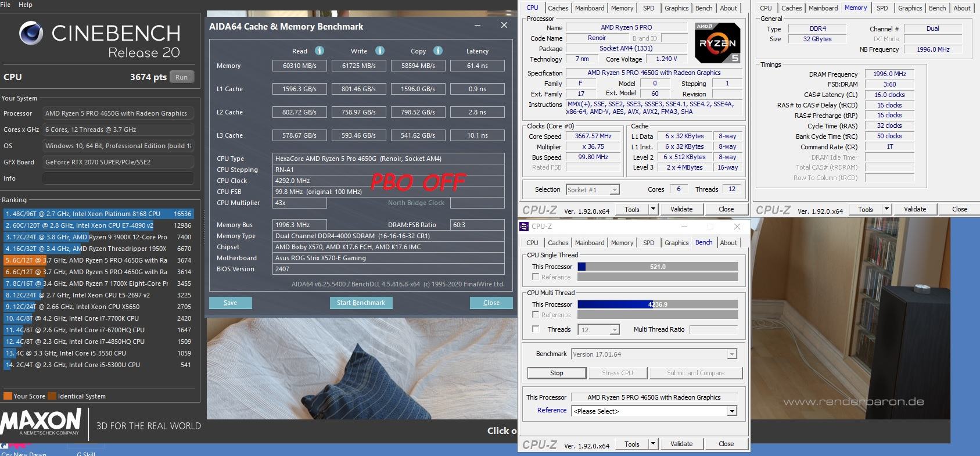Click the CPU-Z title bar icon in Bench window
980x456 pixels.
(x=525, y=227)
